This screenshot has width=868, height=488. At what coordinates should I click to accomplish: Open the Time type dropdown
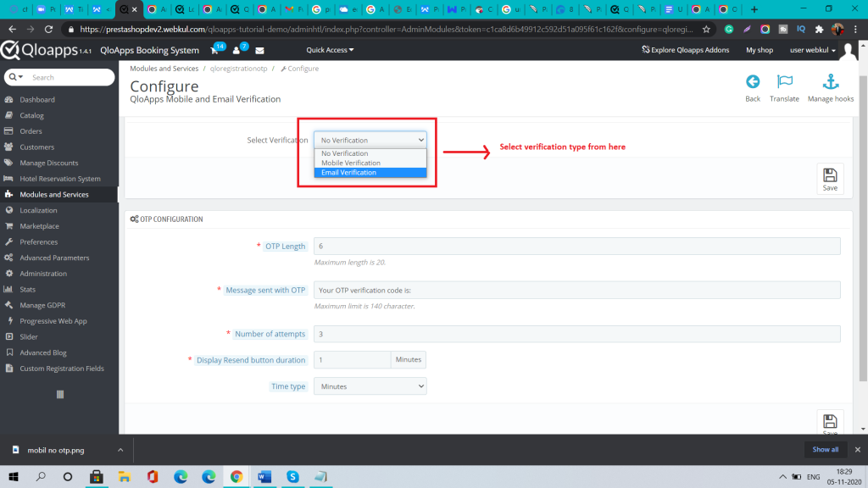[370, 386]
